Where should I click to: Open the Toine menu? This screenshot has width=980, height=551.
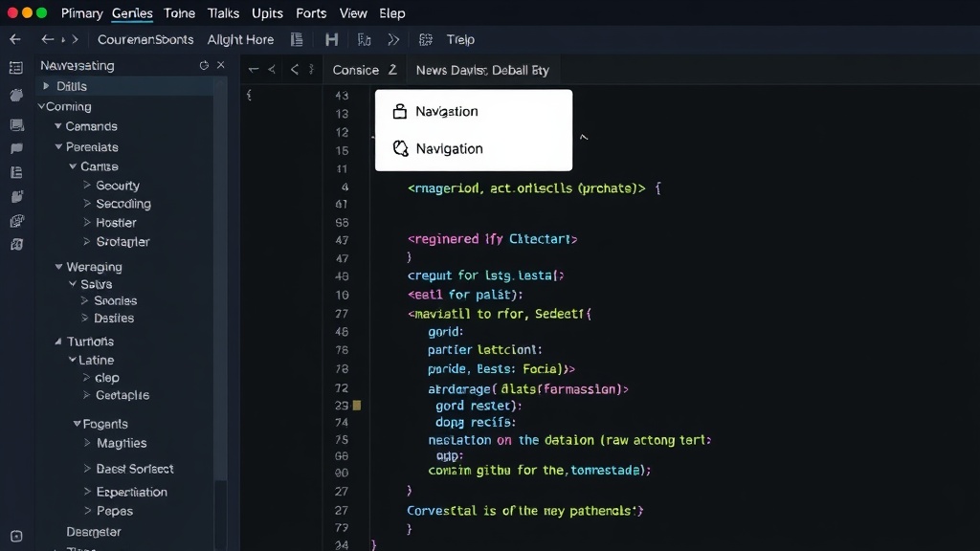point(179,13)
